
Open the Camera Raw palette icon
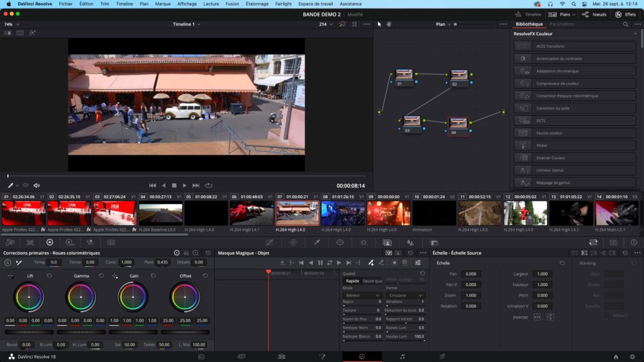pyautogui.click(x=10, y=243)
